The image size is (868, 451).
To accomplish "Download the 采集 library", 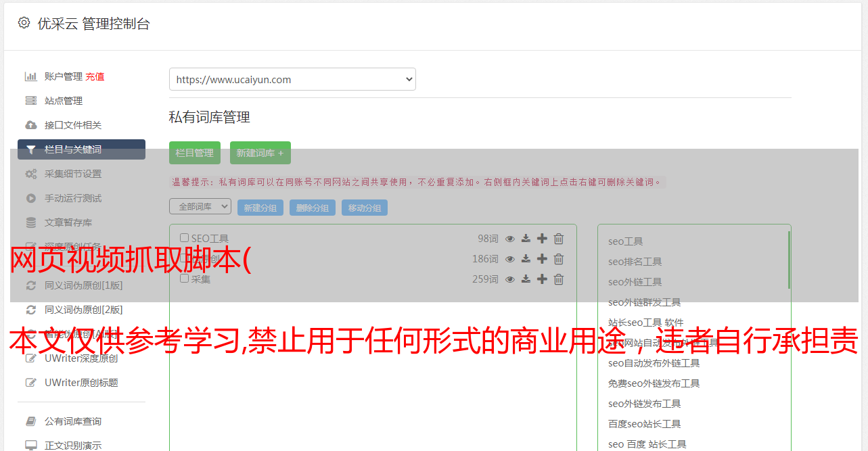I will (x=526, y=279).
